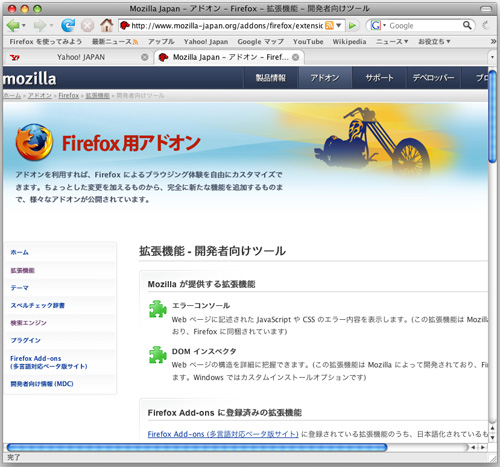
Task: Click the magnifier search icon
Action: 467,25
